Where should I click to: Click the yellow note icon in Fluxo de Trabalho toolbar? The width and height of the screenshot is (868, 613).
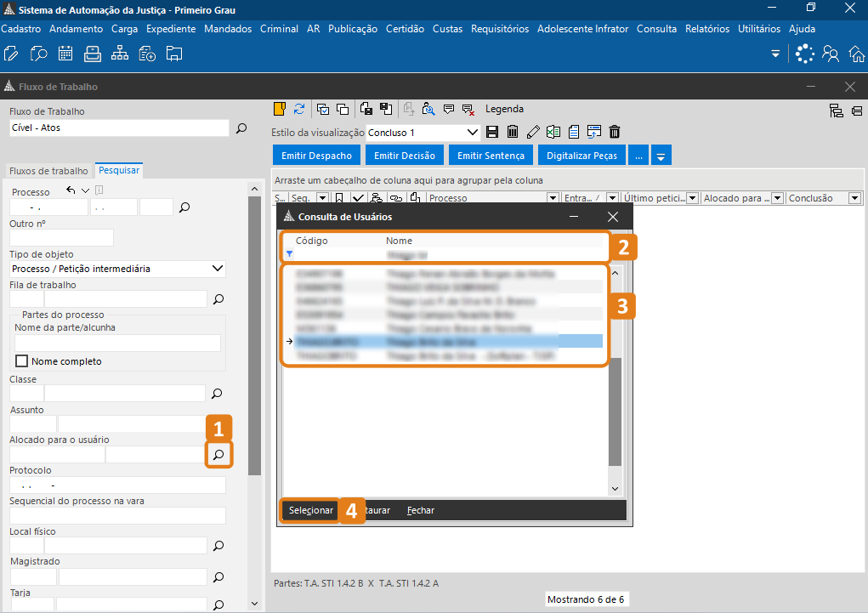click(280, 109)
